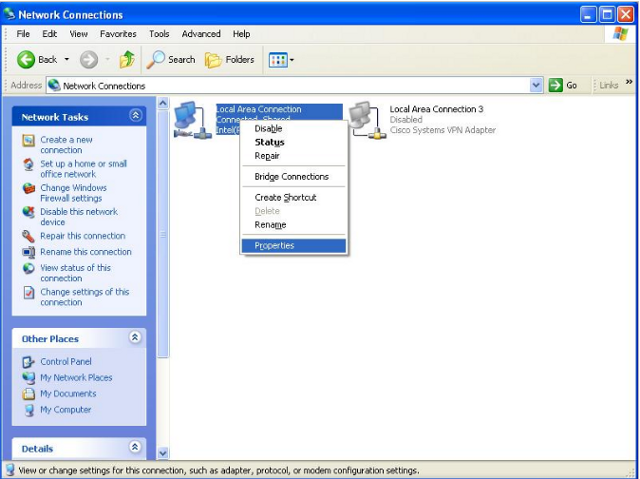Click the My Computer icon in sidebar

coord(29,410)
